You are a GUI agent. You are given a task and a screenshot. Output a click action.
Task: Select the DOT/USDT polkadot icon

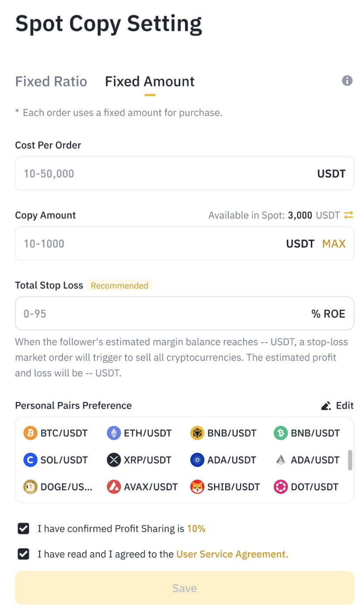pos(280,487)
